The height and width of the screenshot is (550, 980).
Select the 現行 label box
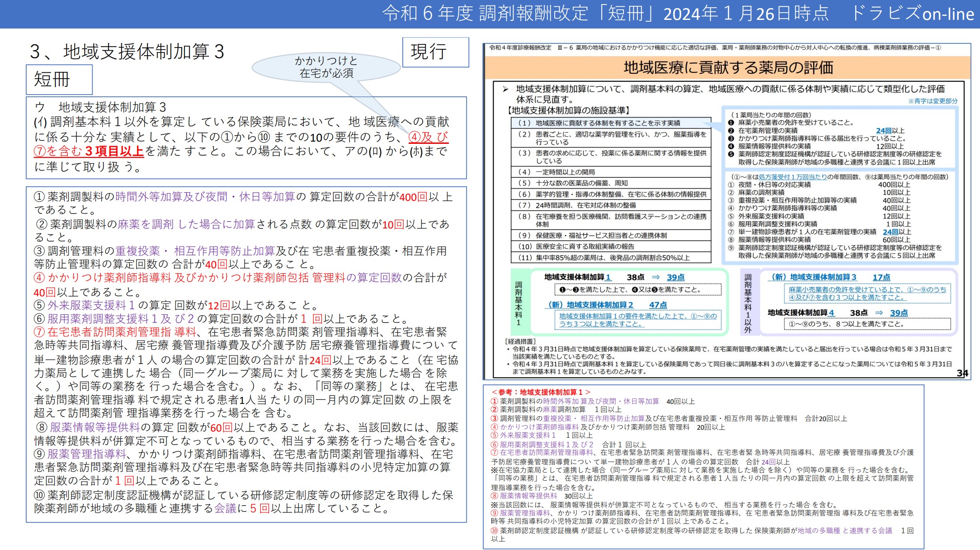pos(435,52)
